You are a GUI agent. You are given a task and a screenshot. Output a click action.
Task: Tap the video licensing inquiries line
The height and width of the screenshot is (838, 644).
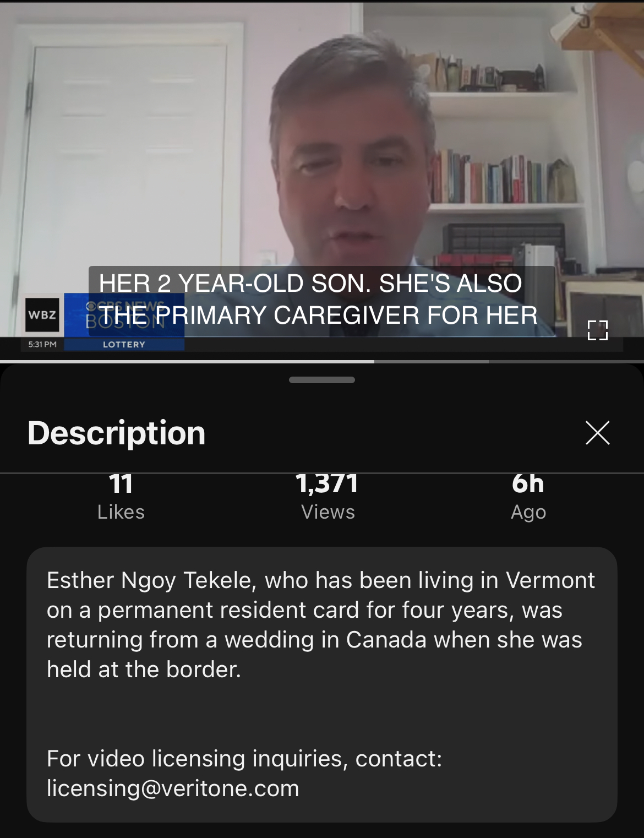(x=244, y=758)
